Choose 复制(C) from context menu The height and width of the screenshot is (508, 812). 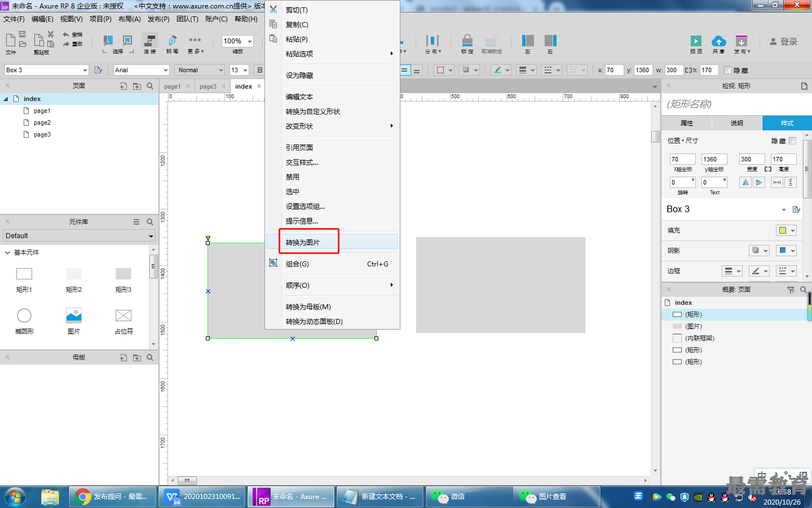[333, 24]
